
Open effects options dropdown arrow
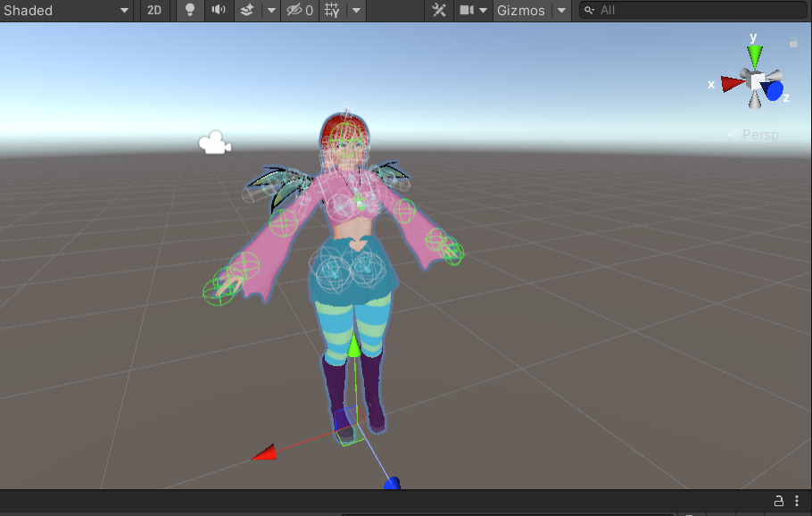271,11
